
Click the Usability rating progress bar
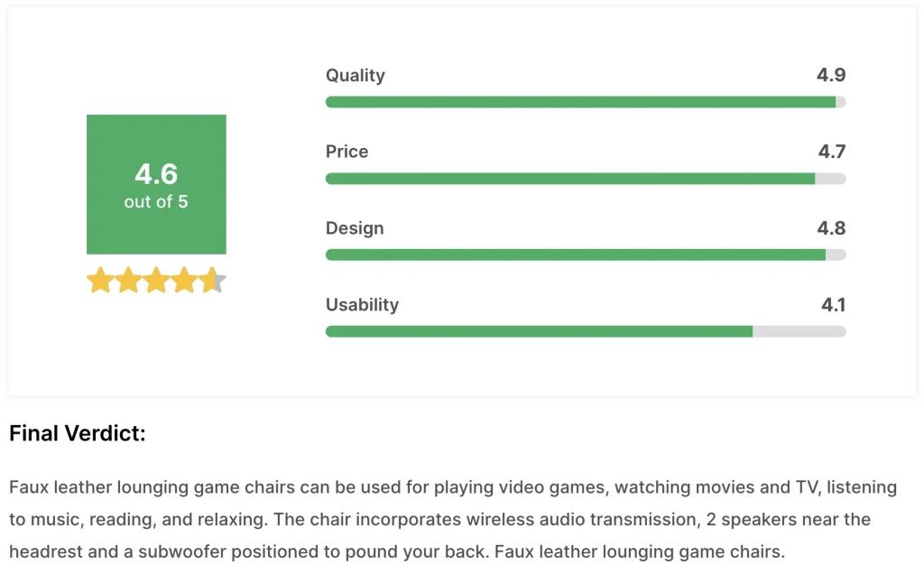tap(586, 331)
